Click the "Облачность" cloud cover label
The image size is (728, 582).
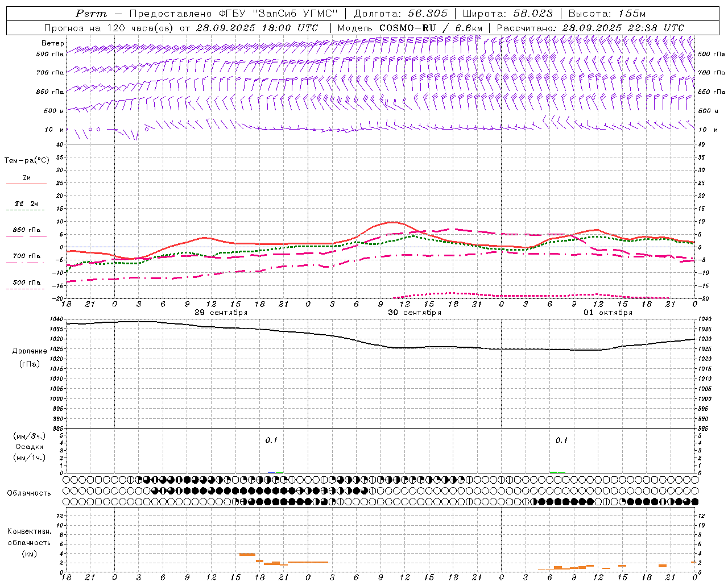pos(29,493)
